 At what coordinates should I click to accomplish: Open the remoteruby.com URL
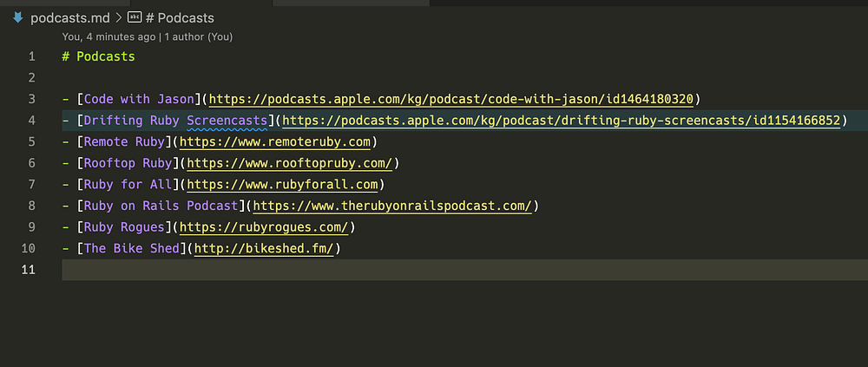(x=275, y=141)
